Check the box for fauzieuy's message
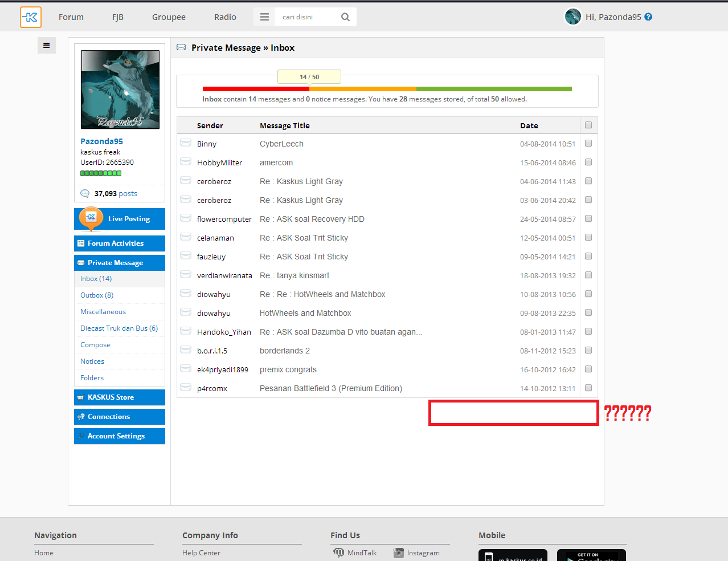The height and width of the screenshot is (561, 728). [x=588, y=256]
